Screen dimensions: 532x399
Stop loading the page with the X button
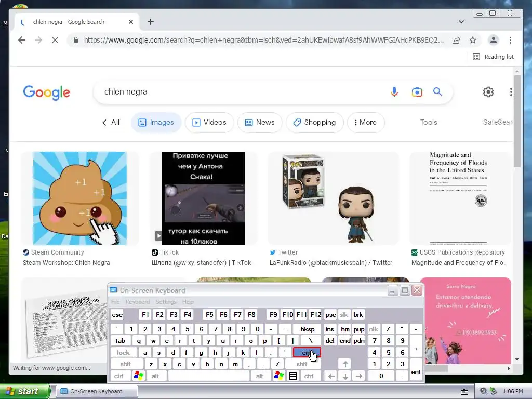pos(55,40)
